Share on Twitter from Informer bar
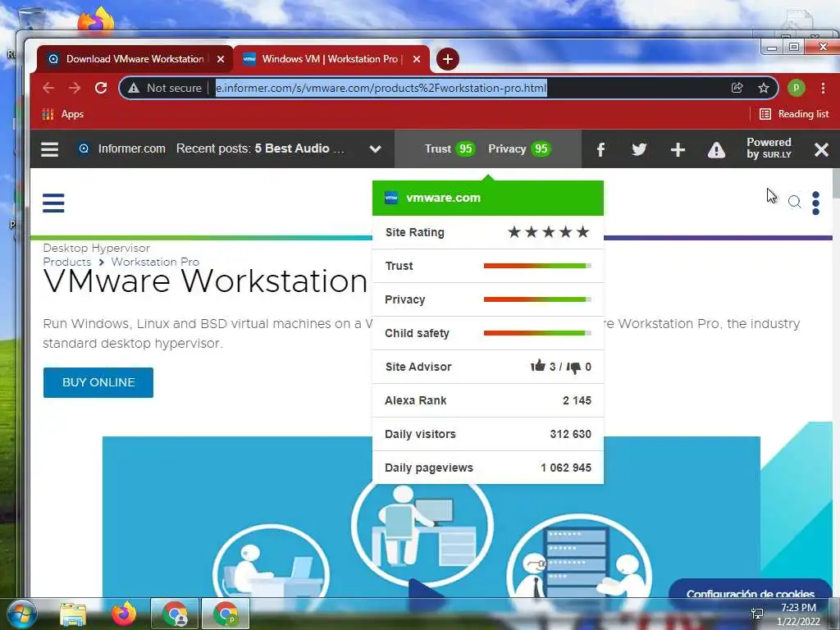Viewport: 840px width, 630px height. pos(638,149)
